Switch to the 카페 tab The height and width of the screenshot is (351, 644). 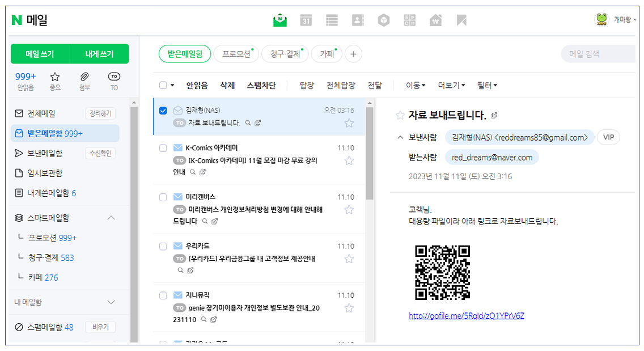pyautogui.click(x=327, y=54)
